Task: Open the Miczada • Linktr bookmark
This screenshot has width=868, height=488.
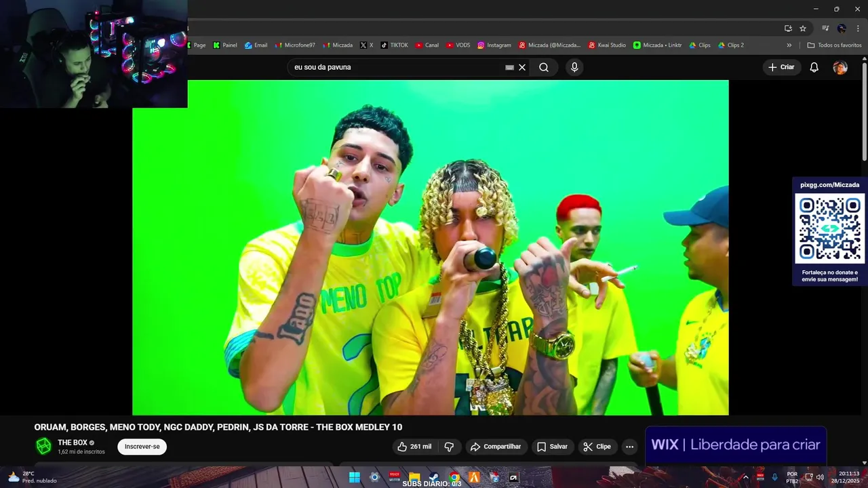Action: click(657, 45)
